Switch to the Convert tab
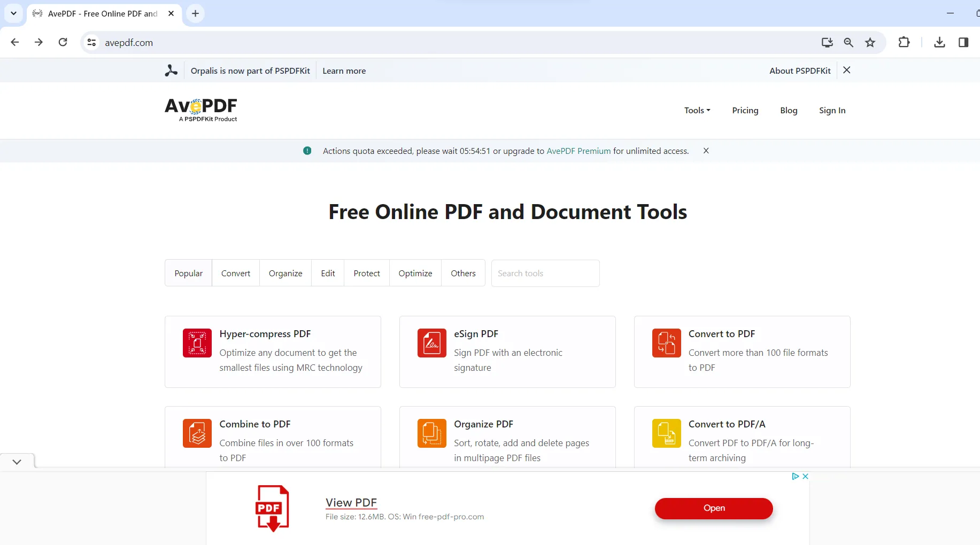The image size is (980, 545). point(236,273)
